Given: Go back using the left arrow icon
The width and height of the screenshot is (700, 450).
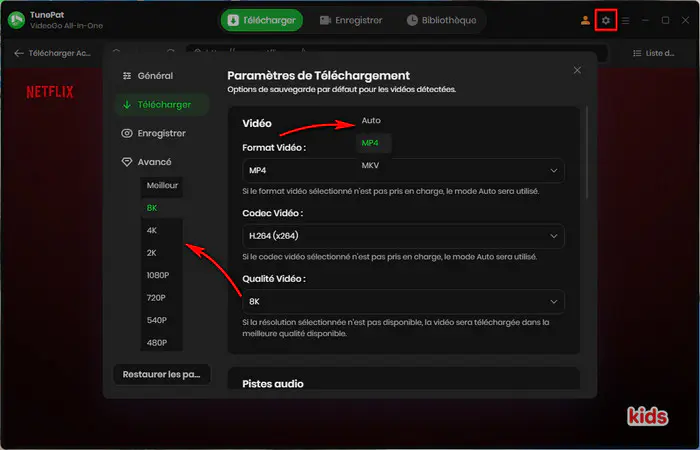Looking at the screenshot, I should point(19,53).
